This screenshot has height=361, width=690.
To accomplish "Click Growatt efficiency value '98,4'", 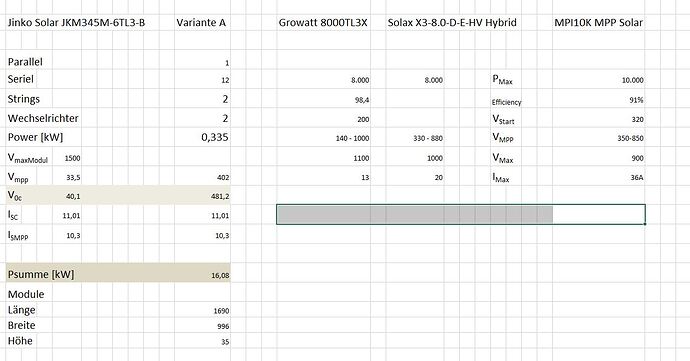I will pos(362,100).
